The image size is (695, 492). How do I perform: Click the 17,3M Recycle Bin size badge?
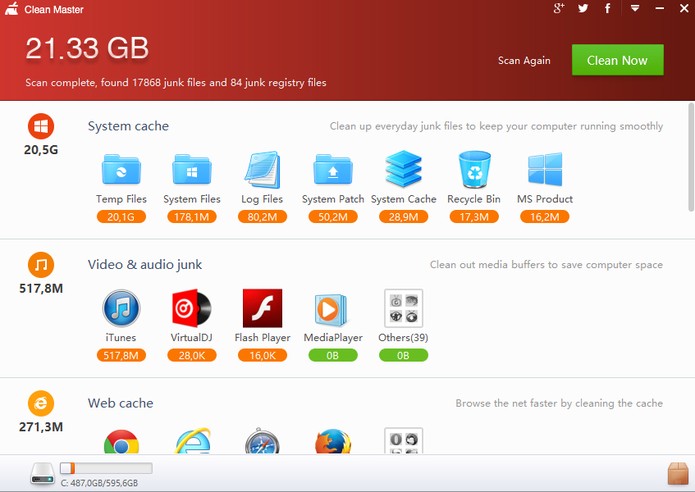point(474,217)
